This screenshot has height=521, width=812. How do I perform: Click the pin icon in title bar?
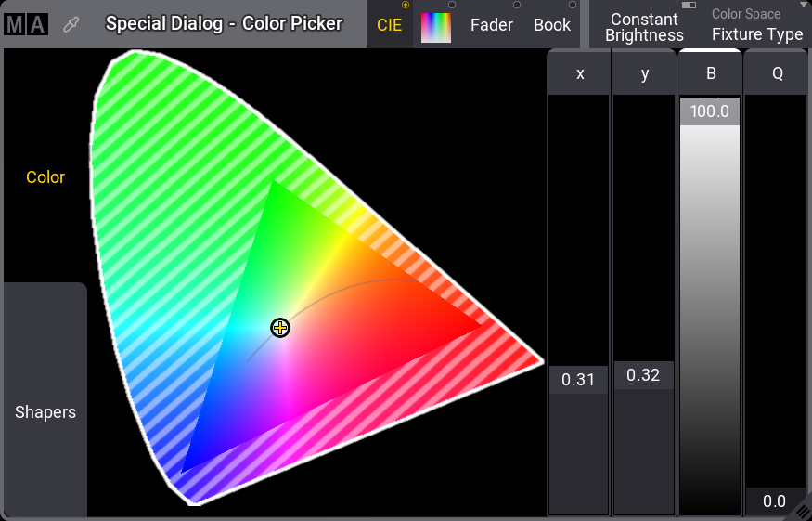click(x=71, y=25)
